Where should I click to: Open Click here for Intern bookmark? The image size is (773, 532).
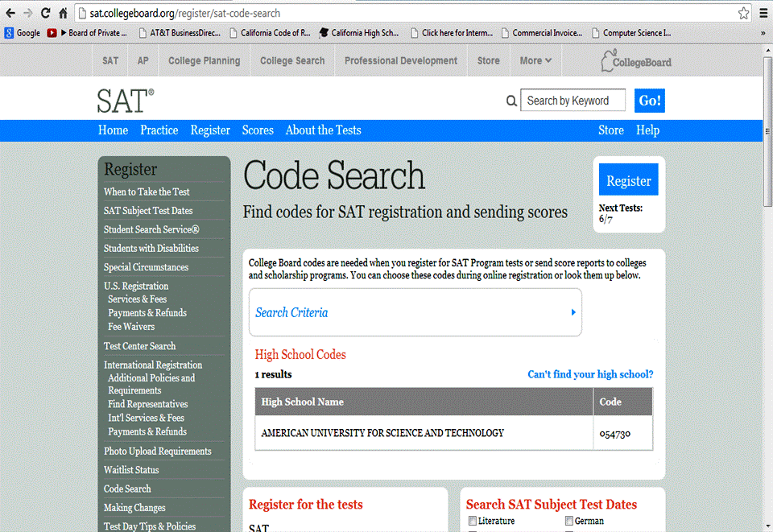click(452, 33)
